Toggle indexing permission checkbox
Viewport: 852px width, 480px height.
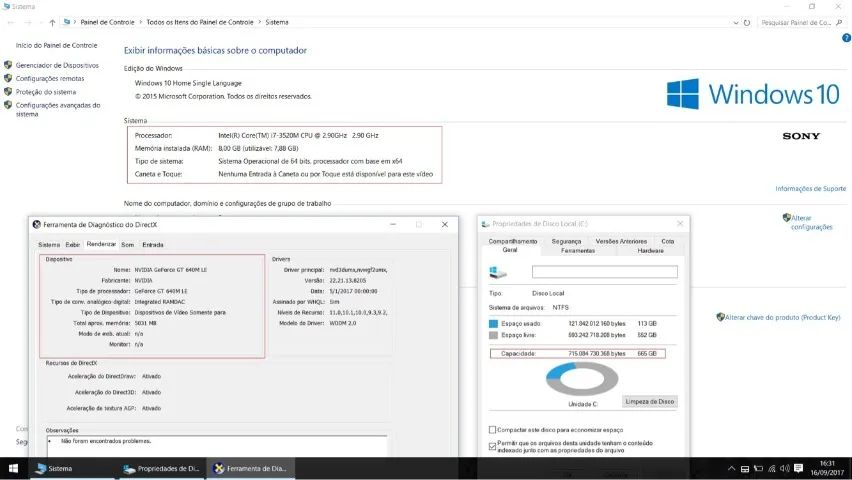[492, 446]
